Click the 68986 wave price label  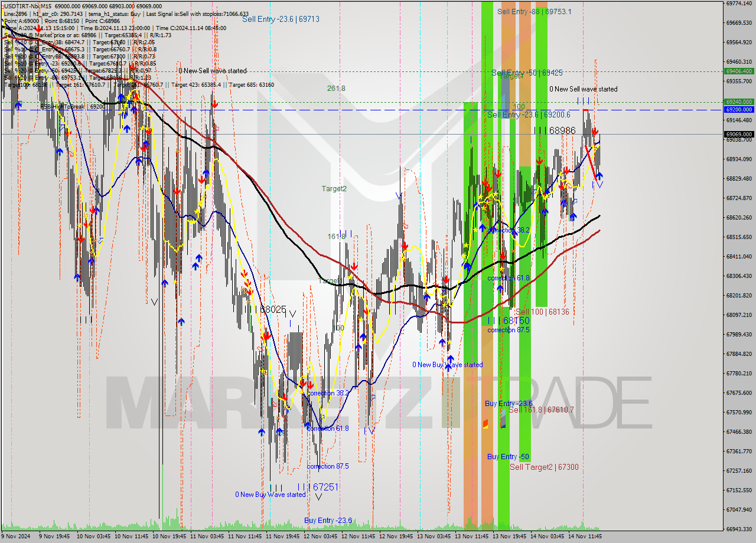point(562,130)
